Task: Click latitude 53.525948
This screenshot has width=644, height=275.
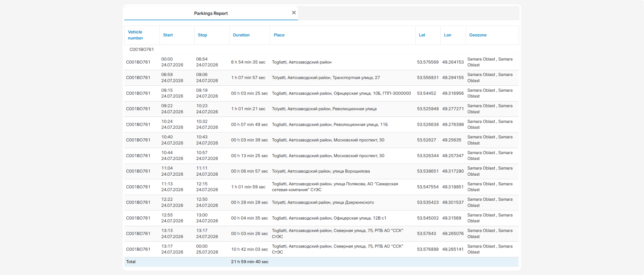Action: click(428, 109)
